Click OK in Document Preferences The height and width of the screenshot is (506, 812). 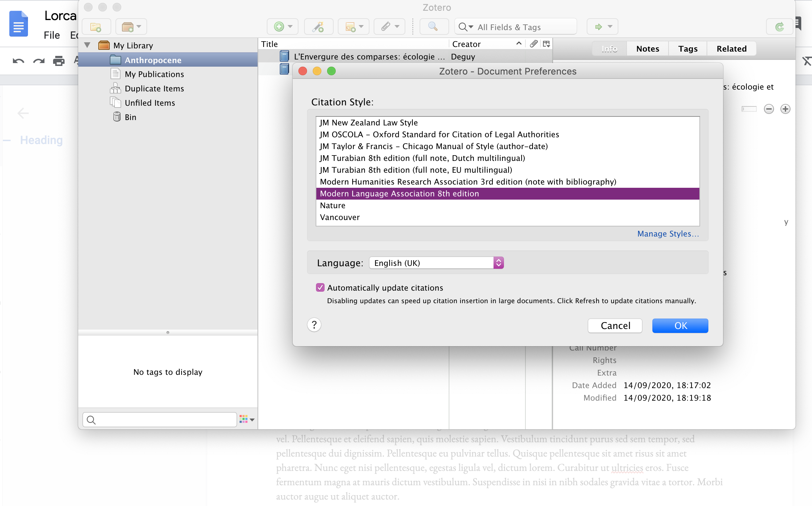pos(680,325)
